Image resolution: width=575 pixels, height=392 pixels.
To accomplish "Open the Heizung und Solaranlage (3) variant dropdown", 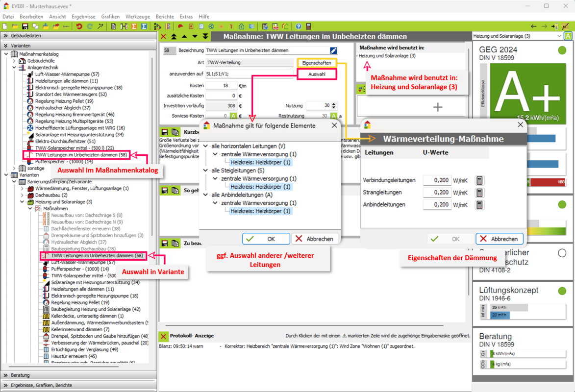I will click(x=518, y=36).
